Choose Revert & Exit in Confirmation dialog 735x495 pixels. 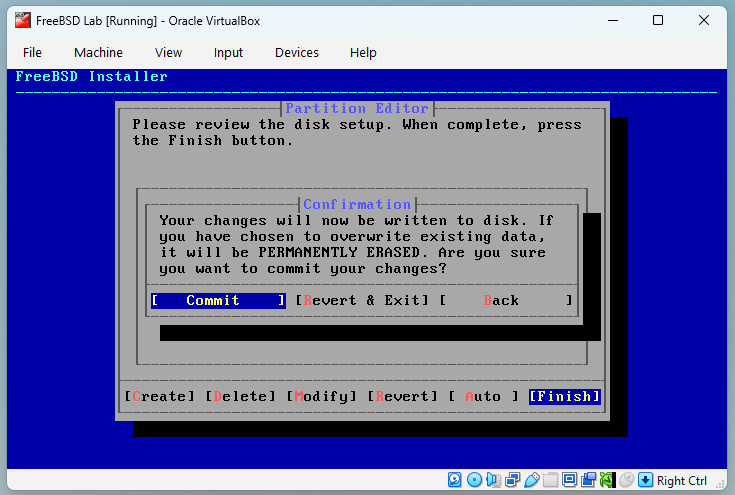tap(362, 300)
